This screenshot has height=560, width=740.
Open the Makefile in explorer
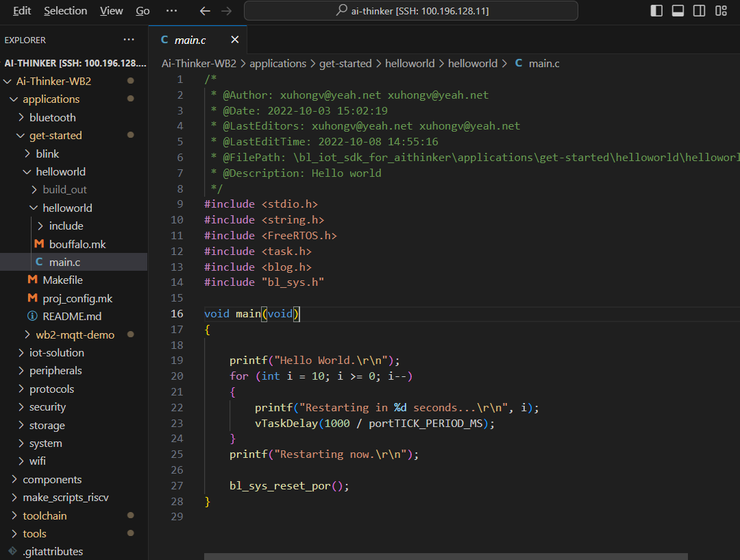click(x=62, y=280)
